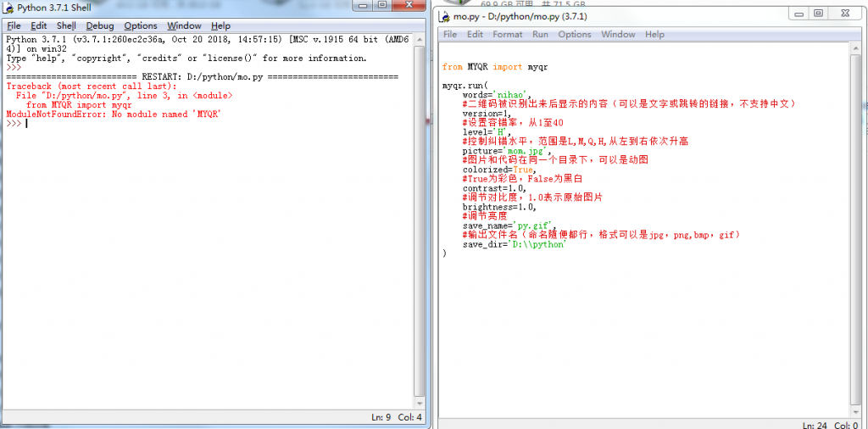
Task: Open the Help menu in mo.py editor
Action: (x=654, y=35)
